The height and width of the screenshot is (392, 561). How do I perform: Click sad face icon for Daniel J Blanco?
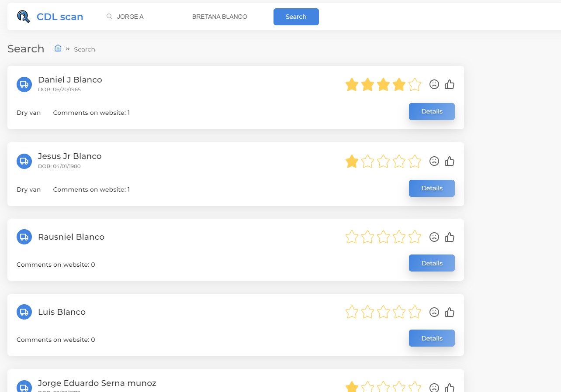434,84
